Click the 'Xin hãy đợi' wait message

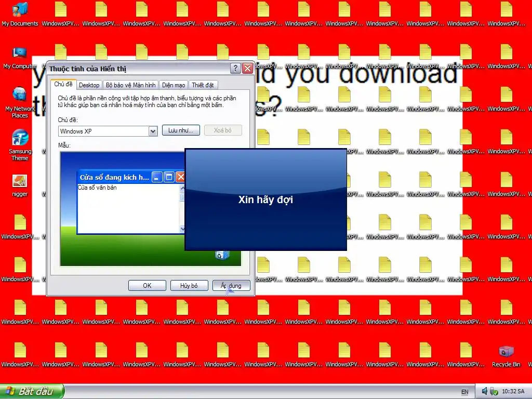(265, 199)
